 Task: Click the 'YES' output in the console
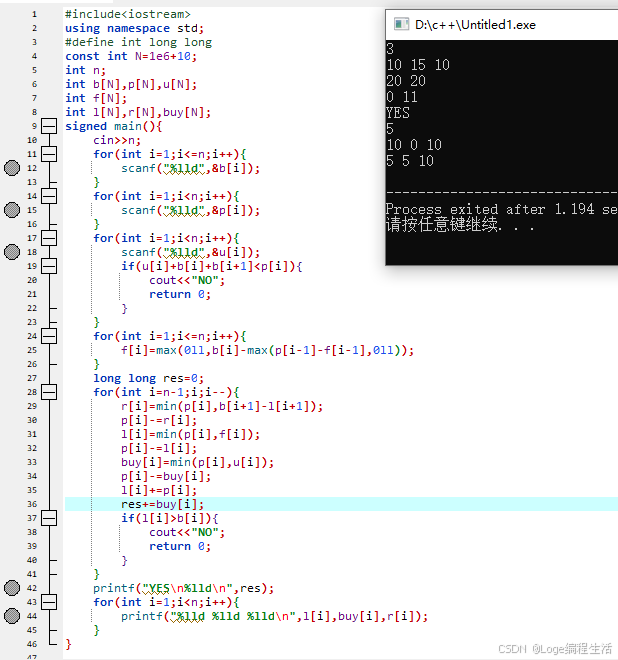point(398,113)
